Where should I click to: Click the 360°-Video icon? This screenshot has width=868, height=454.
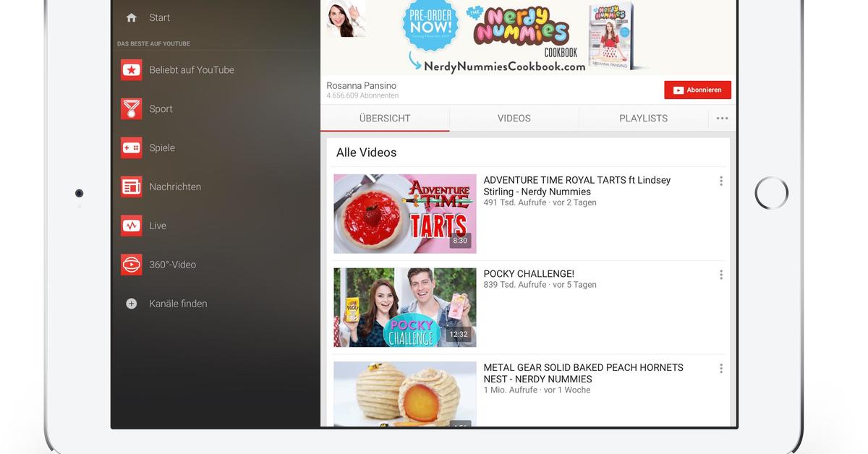click(x=132, y=265)
